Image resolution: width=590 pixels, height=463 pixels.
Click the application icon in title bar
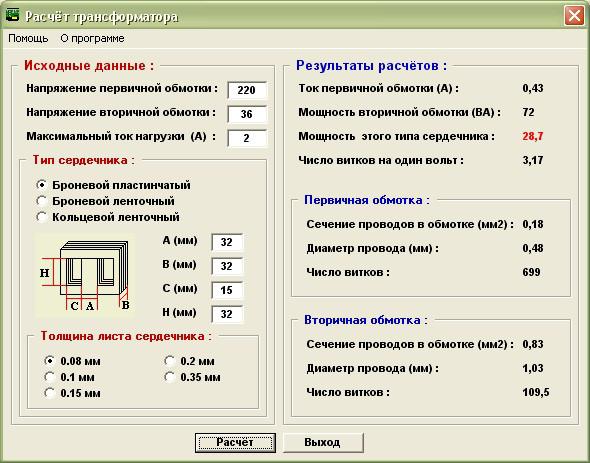12,16
